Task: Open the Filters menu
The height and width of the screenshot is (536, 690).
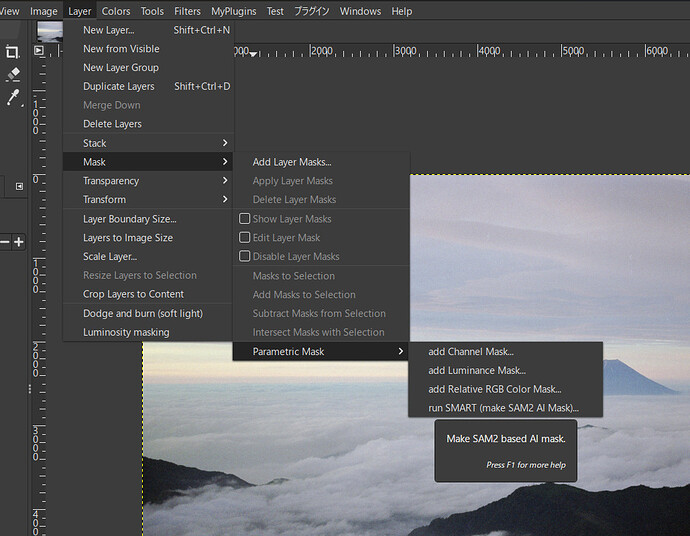Action: click(187, 11)
